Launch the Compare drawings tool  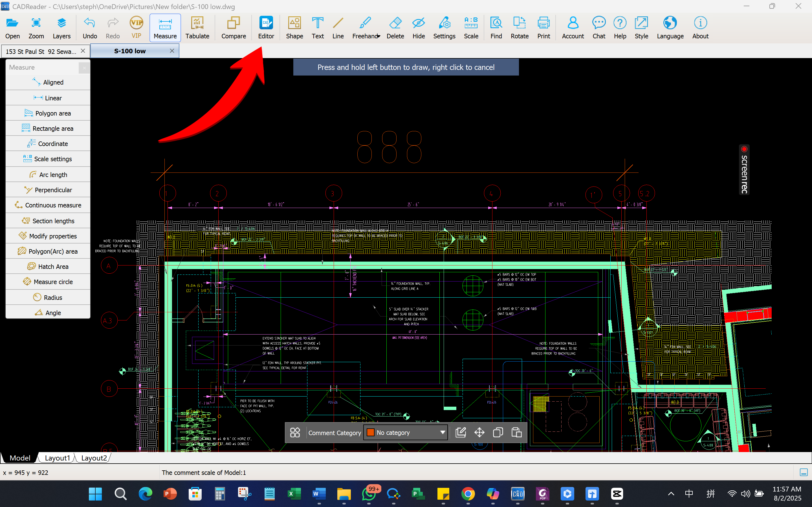[234, 28]
